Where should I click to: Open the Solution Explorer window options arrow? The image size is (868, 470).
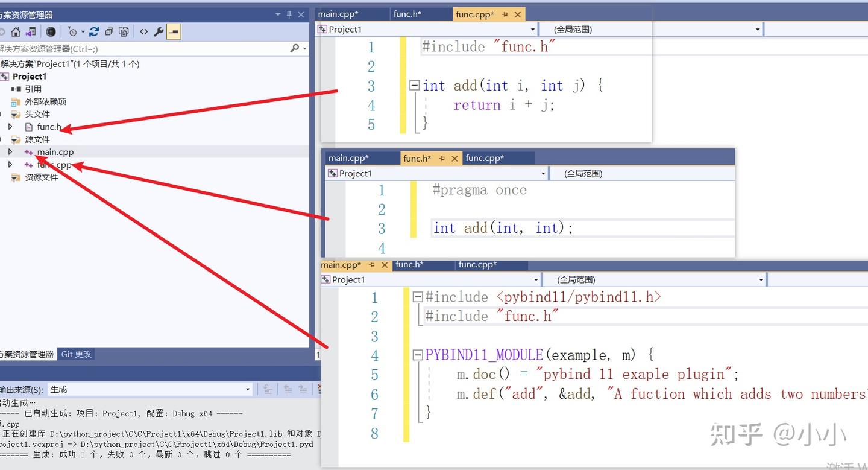[x=278, y=14]
